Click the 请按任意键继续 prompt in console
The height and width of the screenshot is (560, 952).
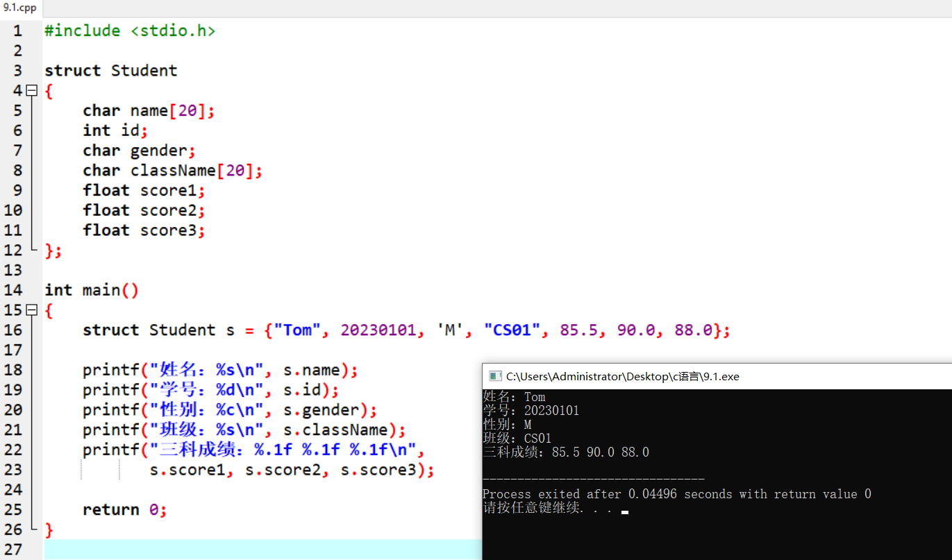click(547, 508)
